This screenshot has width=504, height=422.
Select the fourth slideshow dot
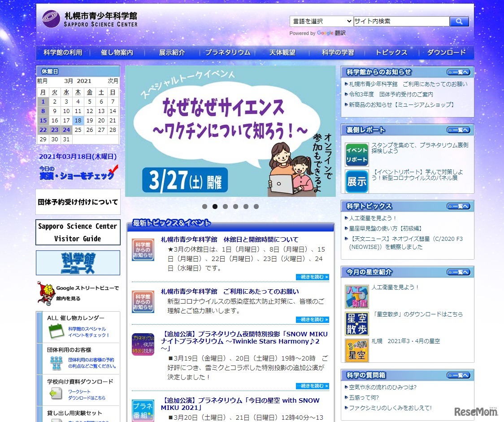tap(235, 207)
